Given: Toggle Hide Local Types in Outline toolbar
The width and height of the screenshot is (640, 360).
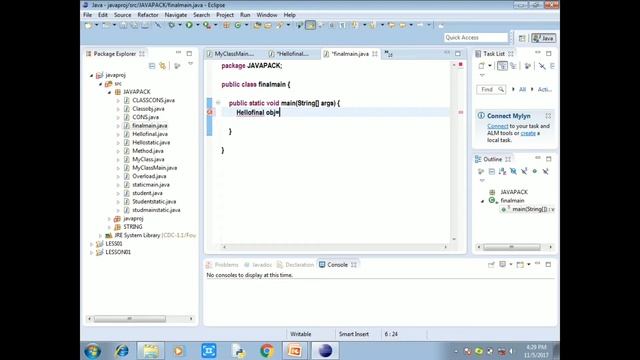Looking at the screenshot, I should click(545, 171).
